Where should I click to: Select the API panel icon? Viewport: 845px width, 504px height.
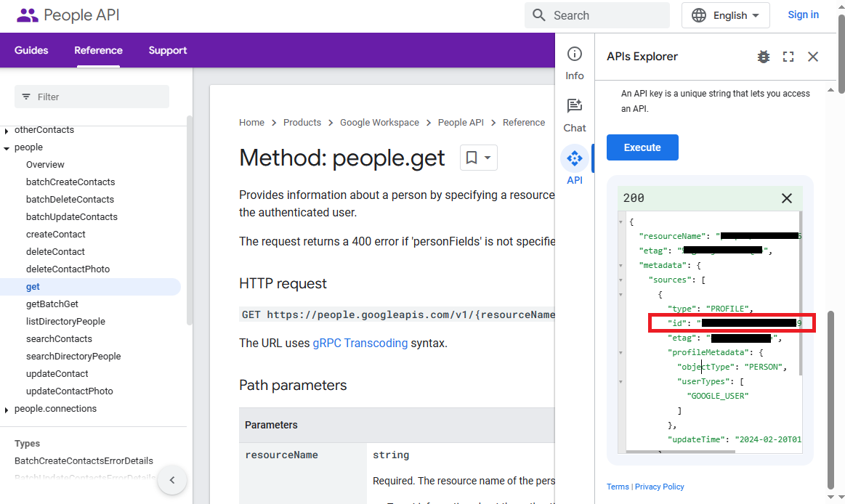coord(575,158)
